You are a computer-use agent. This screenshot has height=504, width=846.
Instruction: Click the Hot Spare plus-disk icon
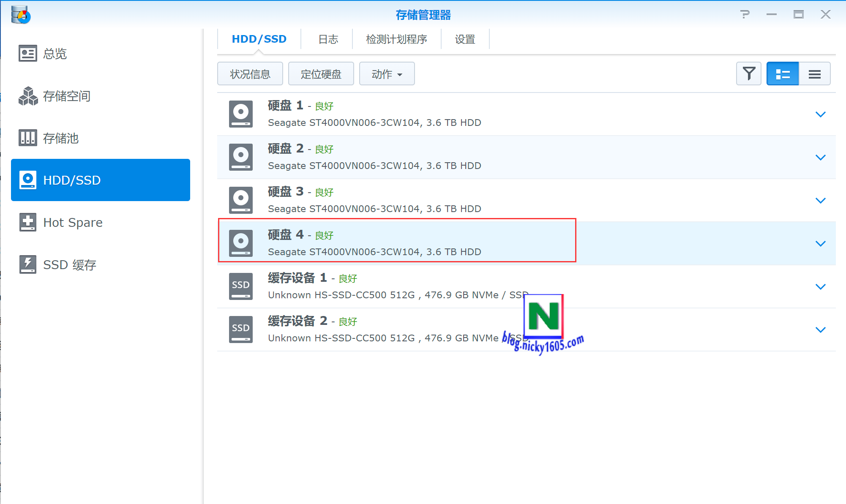click(28, 222)
